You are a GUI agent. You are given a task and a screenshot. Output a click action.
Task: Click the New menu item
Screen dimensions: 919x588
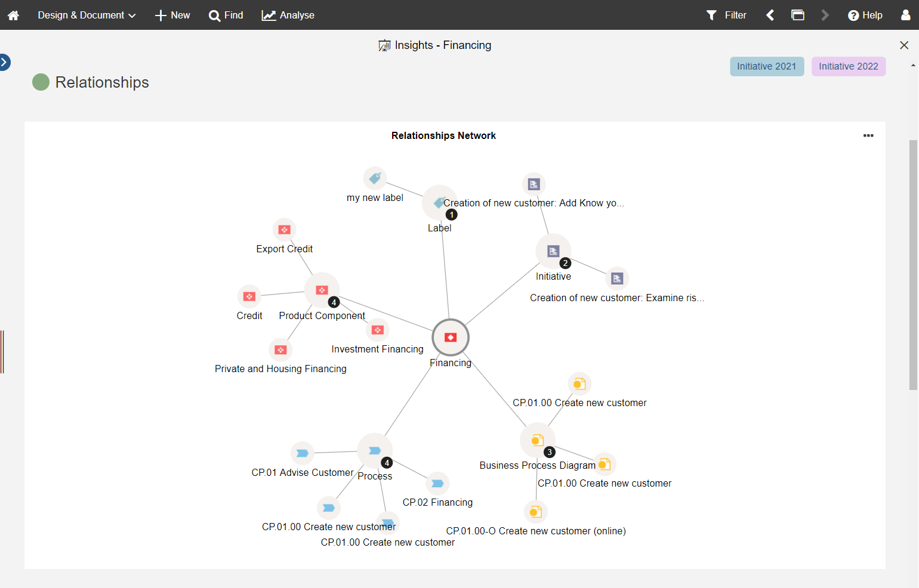coord(172,15)
